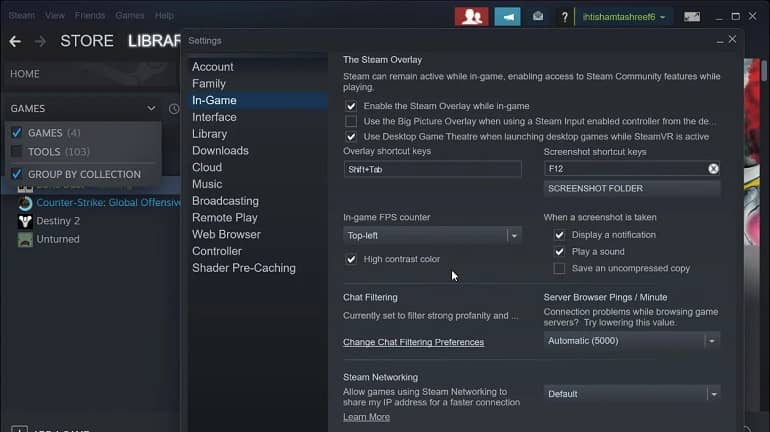Screen dimensions: 770x432
Task: Click the main window vertical scrollbar
Action: point(764,71)
